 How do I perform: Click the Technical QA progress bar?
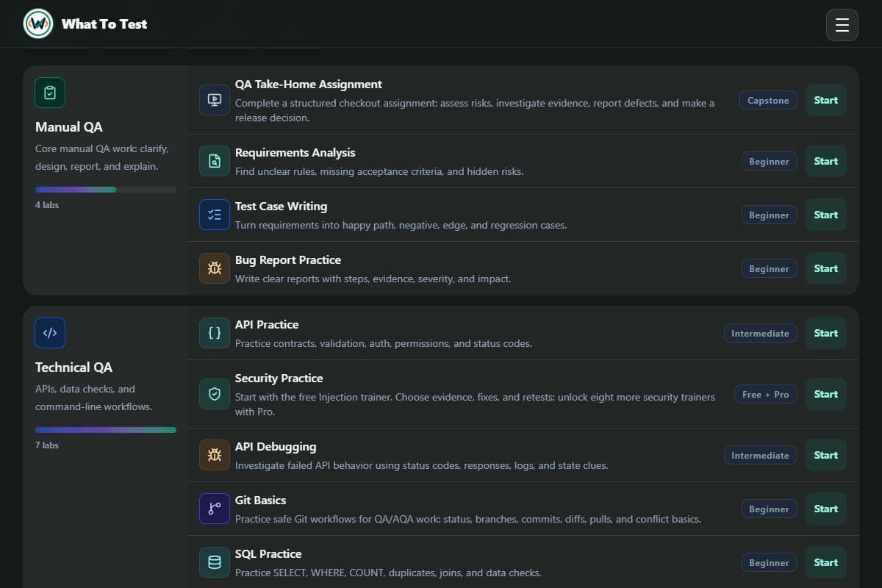[106, 430]
